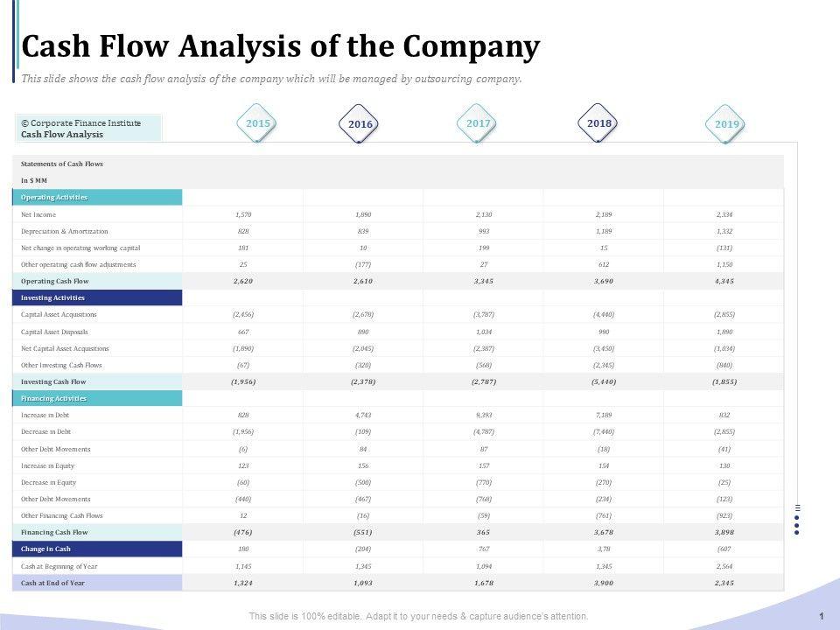Click the Investing Cash Flow row label
The image size is (840, 630).
pos(54,382)
